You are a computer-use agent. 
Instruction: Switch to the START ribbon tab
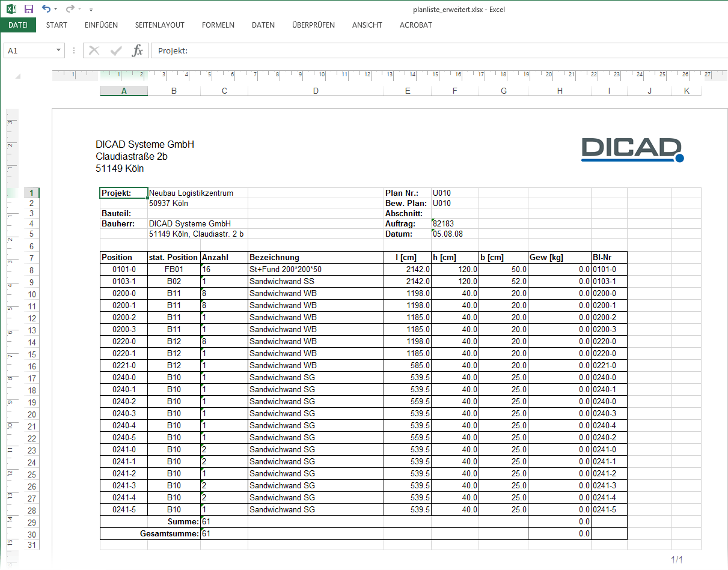click(57, 25)
